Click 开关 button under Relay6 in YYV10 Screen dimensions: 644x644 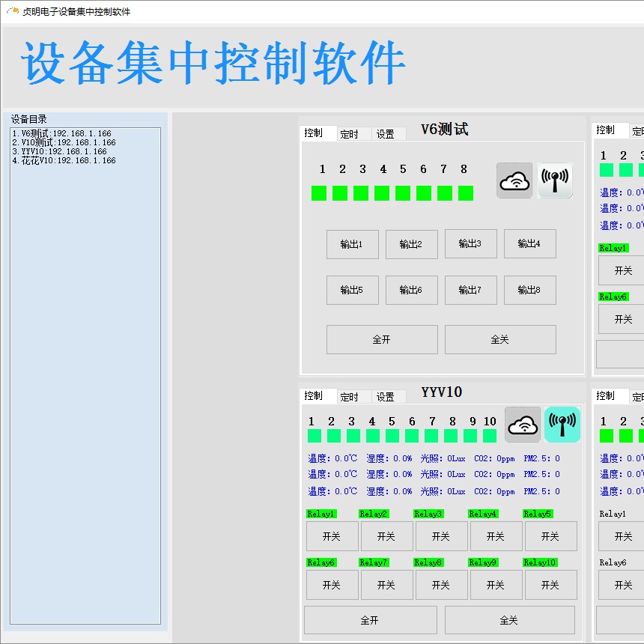click(x=332, y=584)
